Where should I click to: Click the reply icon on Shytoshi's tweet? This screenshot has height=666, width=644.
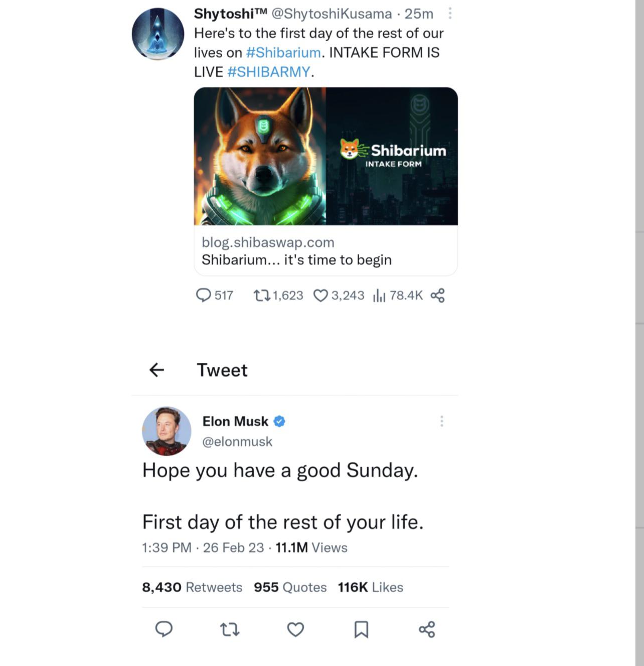click(203, 295)
